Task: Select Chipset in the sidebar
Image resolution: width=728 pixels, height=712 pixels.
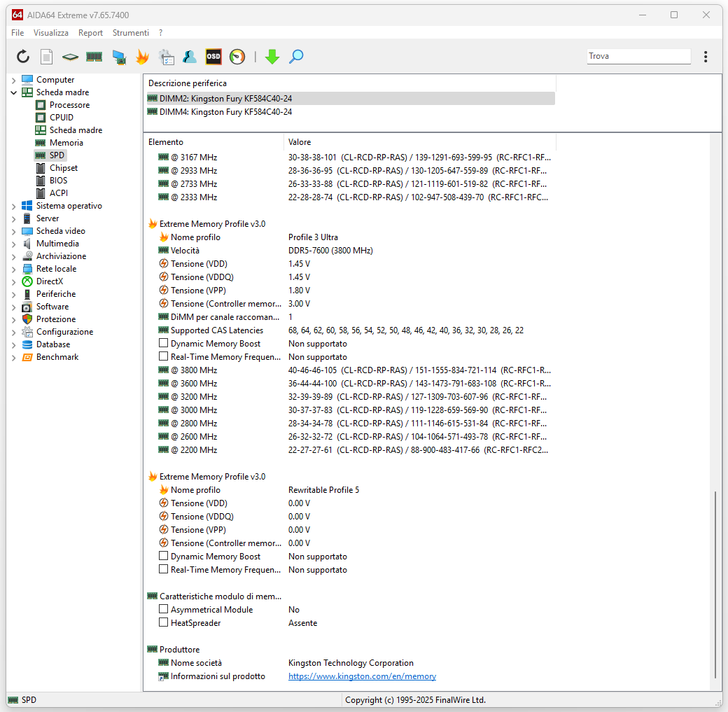Action: 64,167
